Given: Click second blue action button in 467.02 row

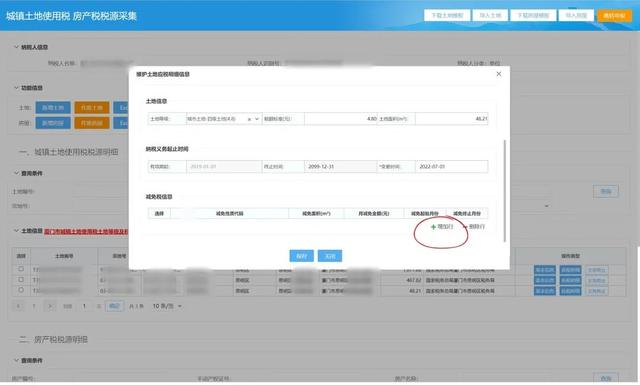Looking at the screenshot, I should pos(571,280).
